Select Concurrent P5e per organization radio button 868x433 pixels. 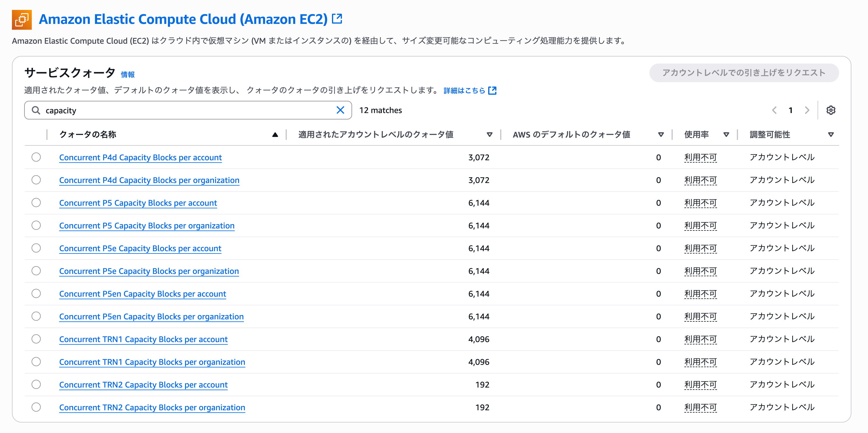click(36, 271)
